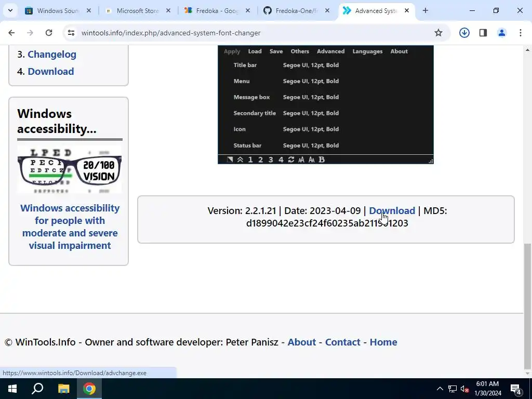The width and height of the screenshot is (532, 399).
Task: Click the Save menu in the app screenshot
Action: click(x=276, y=51)
